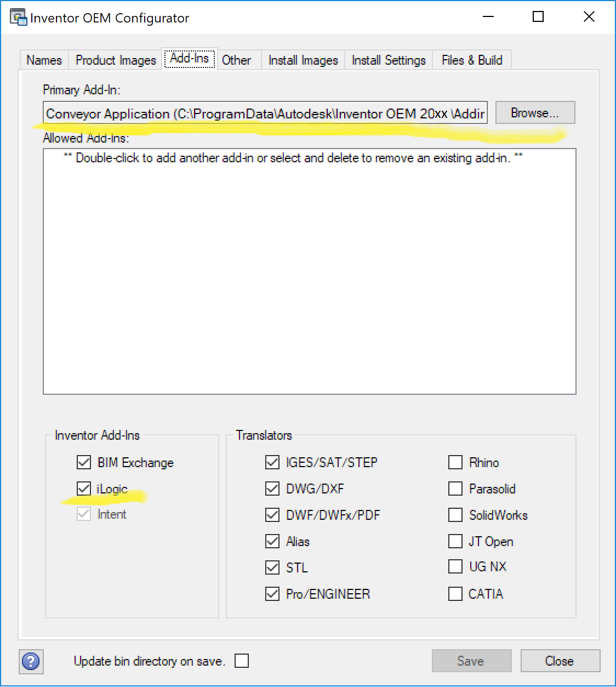Viewport: 616px width, 687px height.
Task: Close the window with the X button
Action: coord(589,17)
